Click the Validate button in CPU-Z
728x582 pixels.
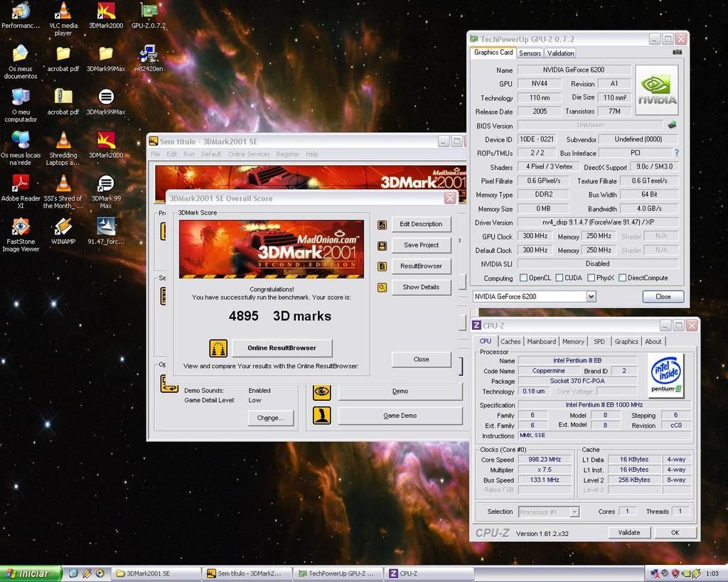coord(629,533)
